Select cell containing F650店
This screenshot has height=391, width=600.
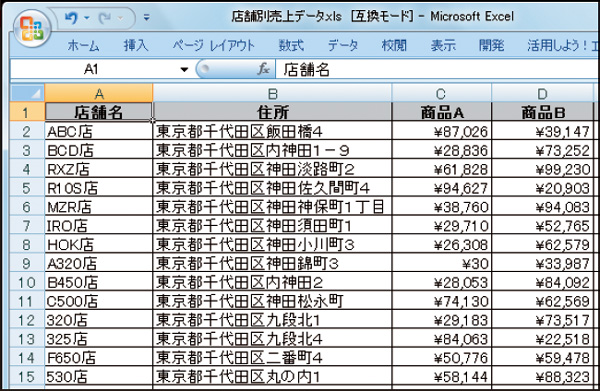click(99, 358)
